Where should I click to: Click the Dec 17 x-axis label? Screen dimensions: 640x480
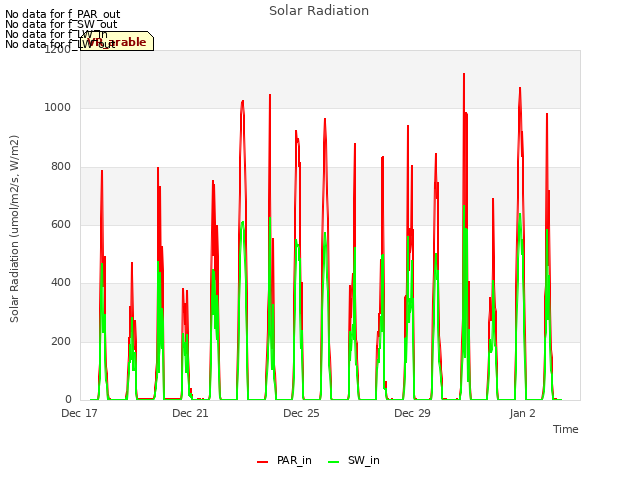pyautogui.click(x=79, y=413)
